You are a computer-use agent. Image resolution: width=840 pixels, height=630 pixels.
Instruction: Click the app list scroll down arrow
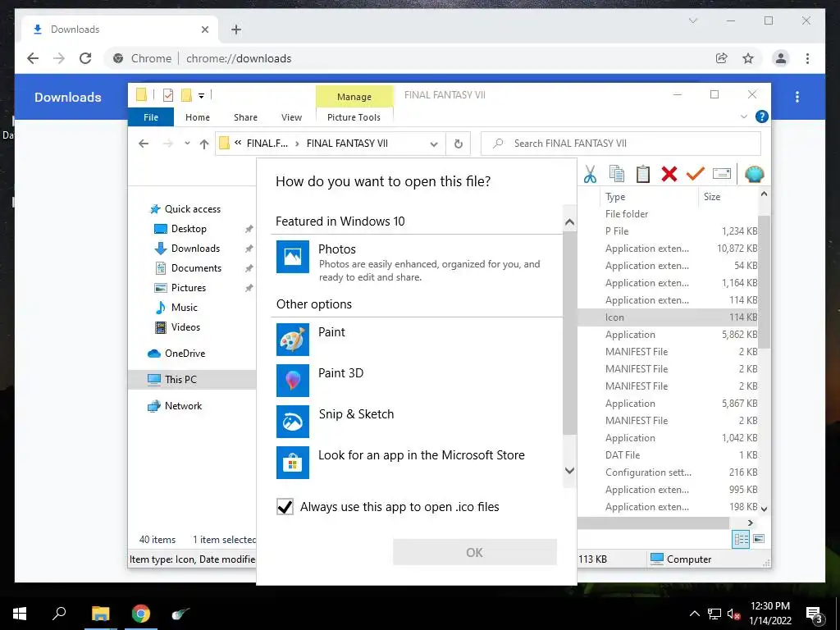point(569,471)
